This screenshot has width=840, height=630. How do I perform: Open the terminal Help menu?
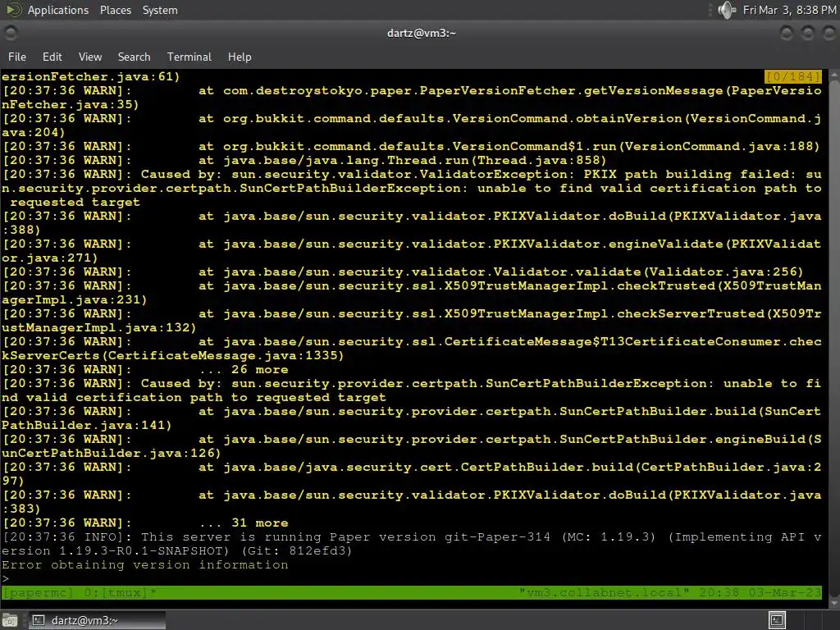pyautogui.click(x=240, y=57)
